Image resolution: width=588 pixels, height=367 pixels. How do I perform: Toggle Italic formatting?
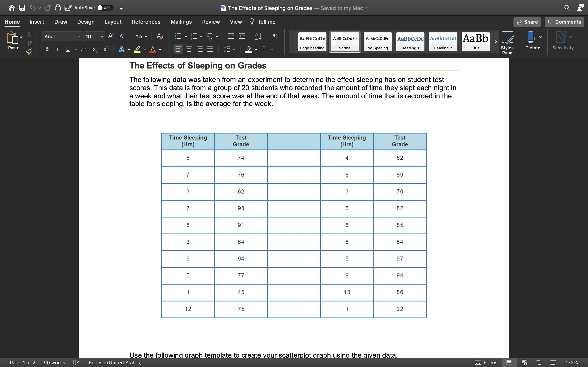coord(57,49)
